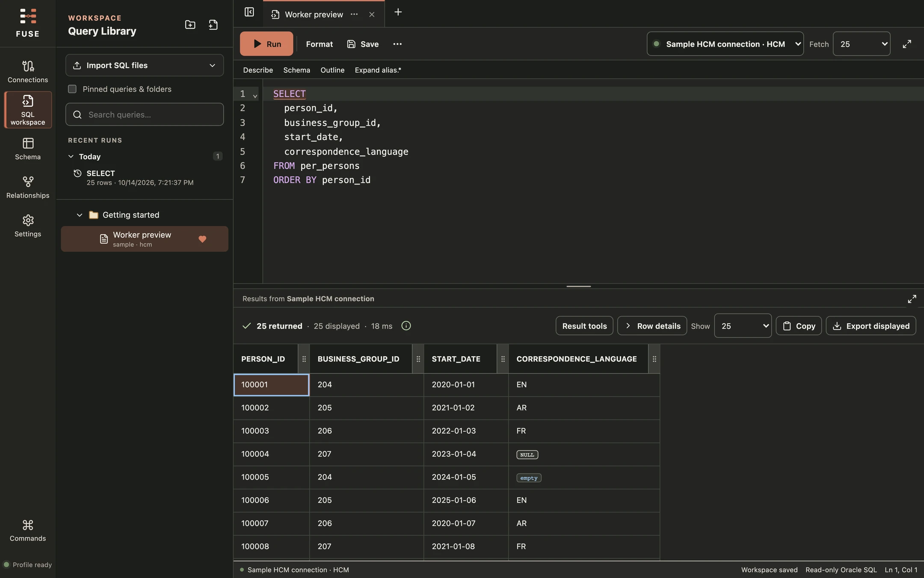Viewport: 924px width, 578px height.
Task: Expand the results panel to fullscreen
Action: point(912,299)
